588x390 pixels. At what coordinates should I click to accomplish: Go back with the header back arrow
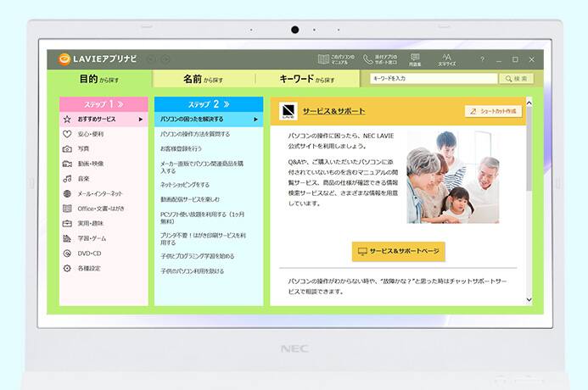[x=152, y=59]
